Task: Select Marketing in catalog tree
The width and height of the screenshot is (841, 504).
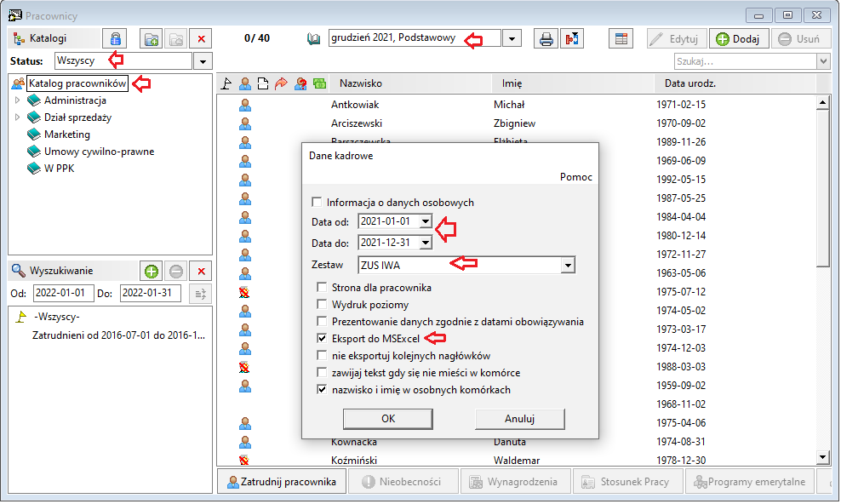Action: click(67, 135)
